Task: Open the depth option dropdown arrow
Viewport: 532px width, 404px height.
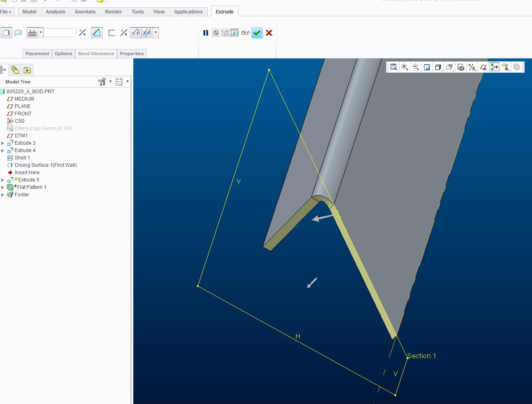Action: tap(41, 33)
